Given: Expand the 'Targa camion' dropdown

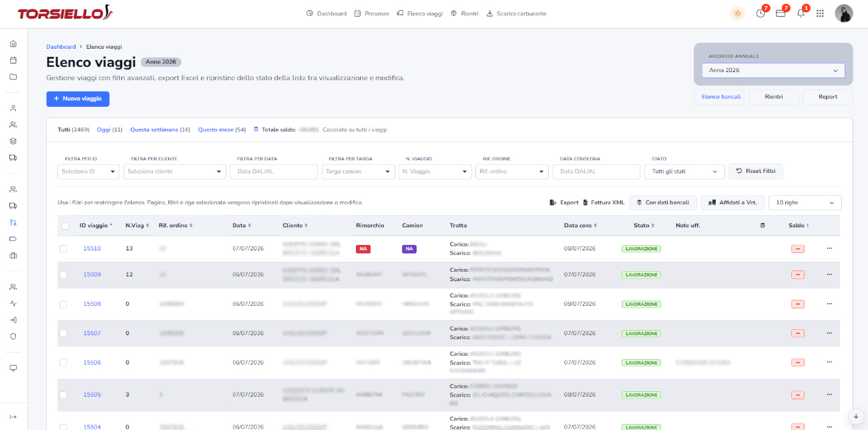Looking at the screenshot, I should [x=359, y=172].
